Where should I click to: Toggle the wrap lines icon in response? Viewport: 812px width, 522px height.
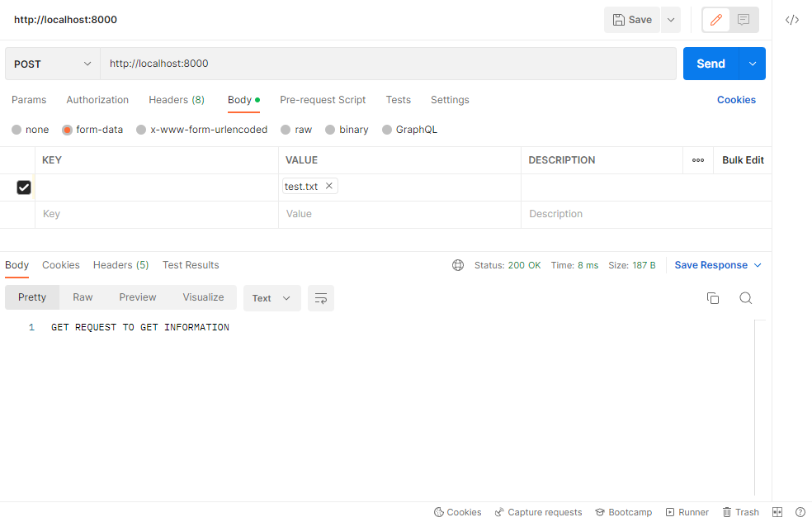point(321,298)
